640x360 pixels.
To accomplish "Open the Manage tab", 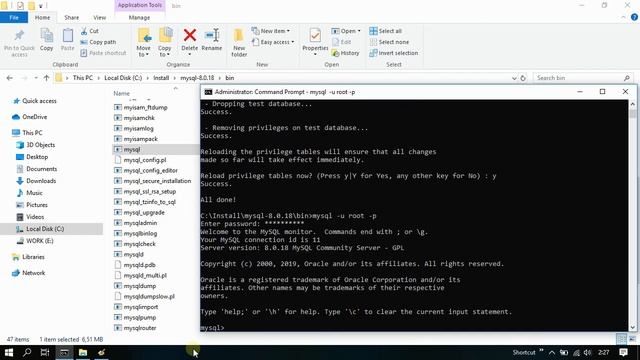I will (140, 18).
